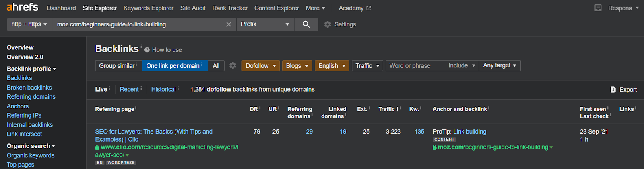Image resolution: width=644 pixels, height=169 pixels.
Task: Open Internal backlinks in sidebar
Action: 30,125
